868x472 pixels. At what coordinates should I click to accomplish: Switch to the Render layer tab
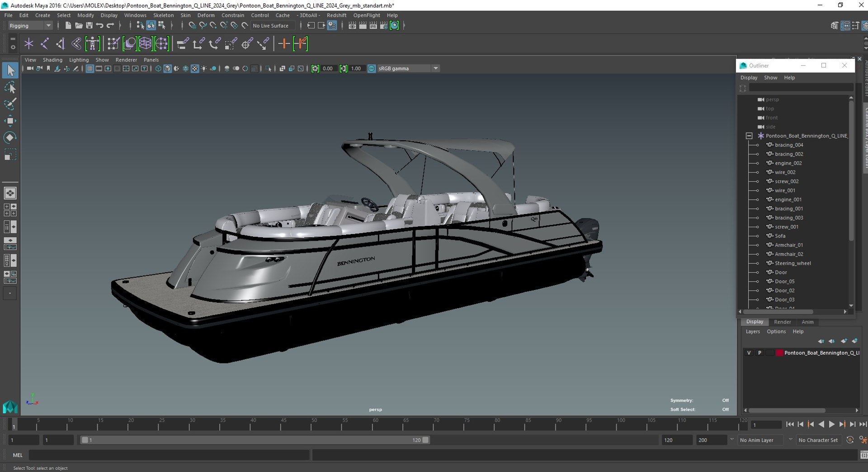click(782, 322)
